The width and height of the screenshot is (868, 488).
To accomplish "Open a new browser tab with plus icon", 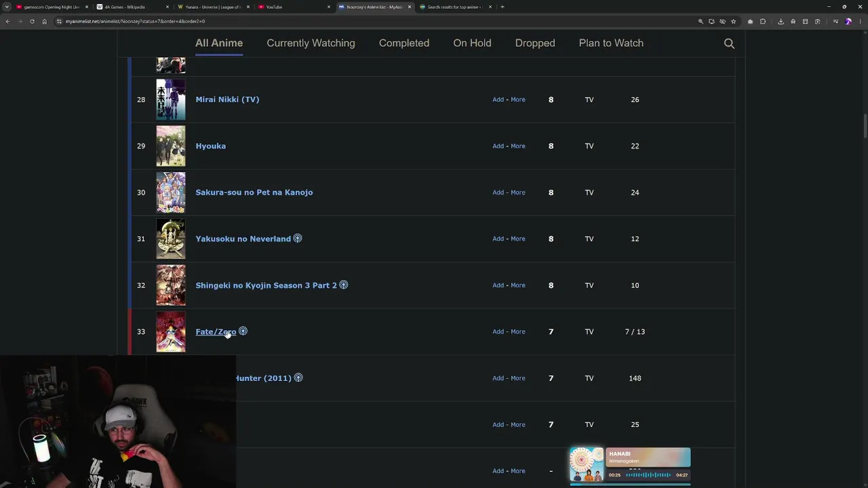I will [502, 7].
